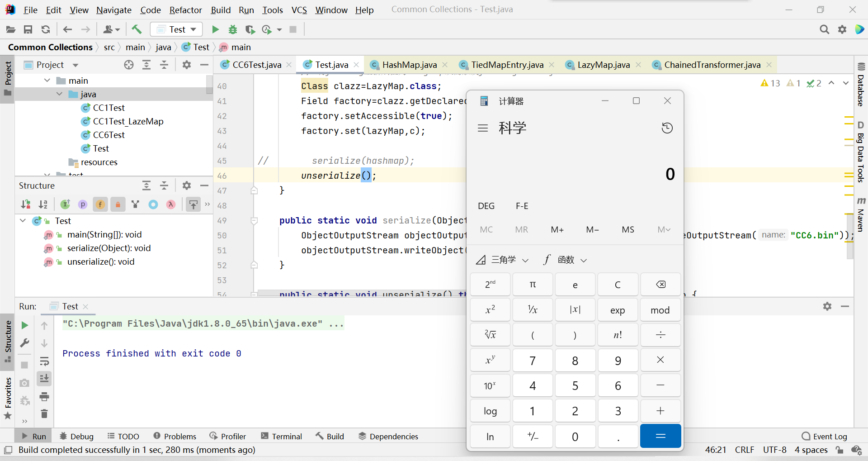
Task: Select unserialize() method in Structure
Action: tap(101, 261)
